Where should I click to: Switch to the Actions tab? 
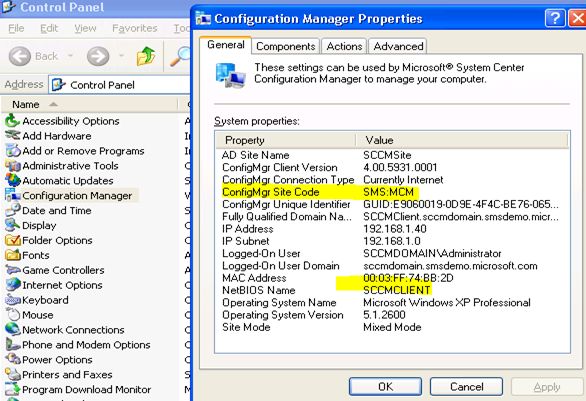tap(344, 46)
